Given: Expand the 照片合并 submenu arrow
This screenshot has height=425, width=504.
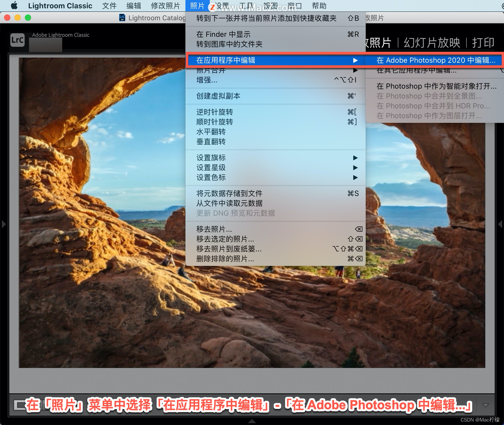Looking at the screenshot, I should (x=355, y=70).
